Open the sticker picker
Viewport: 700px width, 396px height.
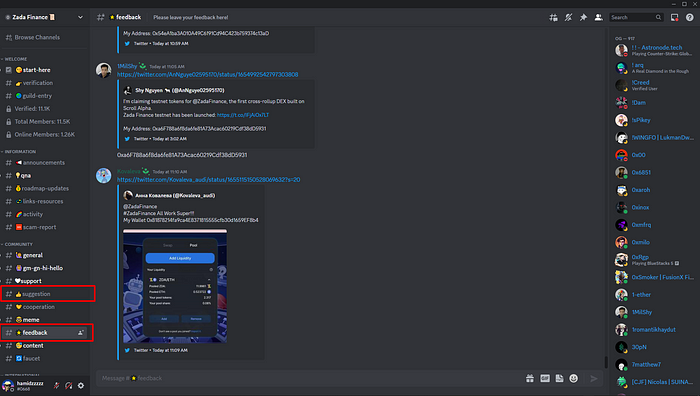(559, 378)
